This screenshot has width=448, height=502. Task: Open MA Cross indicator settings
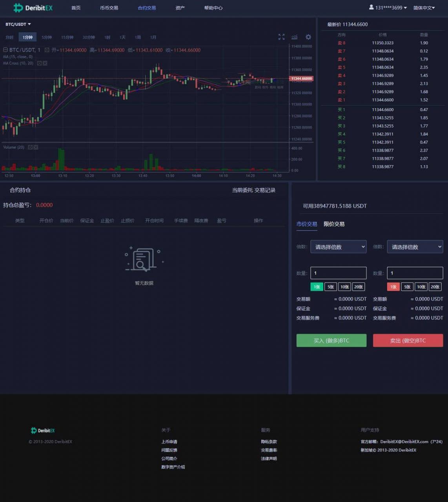(39, 63)
